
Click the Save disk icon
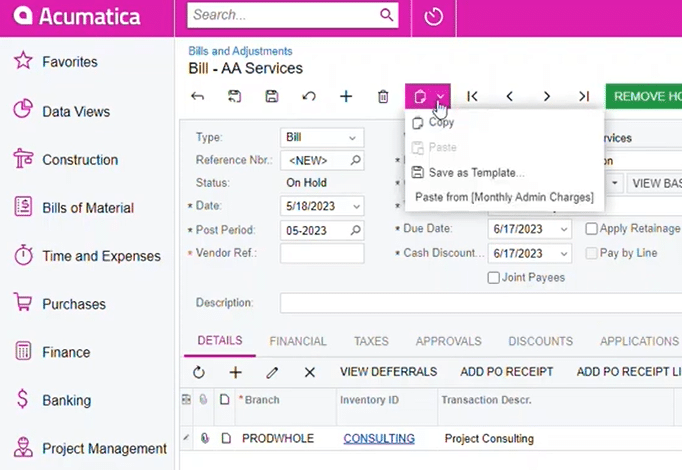click(272, 96)
